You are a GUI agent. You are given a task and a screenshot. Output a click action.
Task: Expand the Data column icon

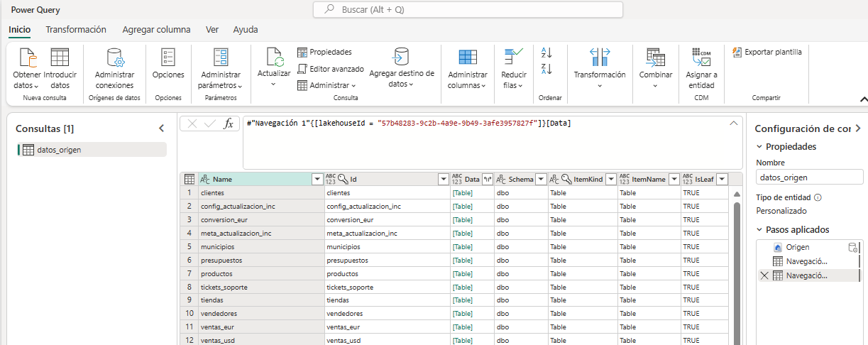[x=488, y=180]
